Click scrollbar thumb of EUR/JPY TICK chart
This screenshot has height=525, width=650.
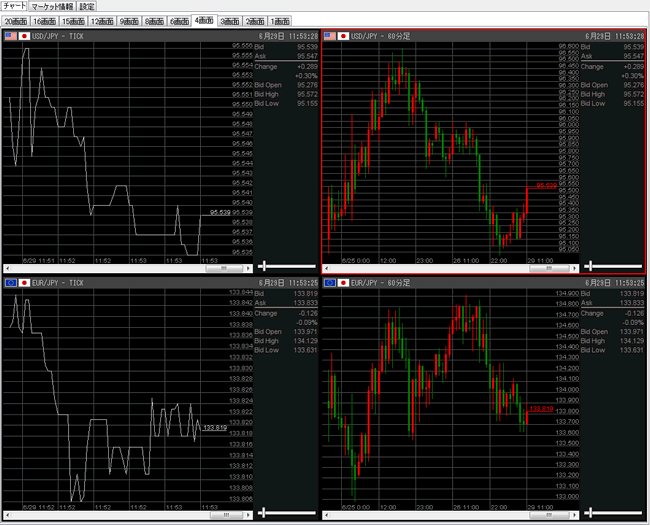(x=226, y=515)
